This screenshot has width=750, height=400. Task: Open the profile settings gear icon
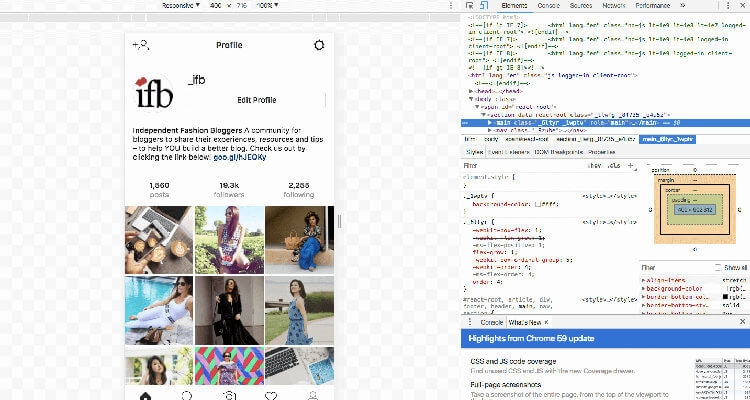(319, 45)
